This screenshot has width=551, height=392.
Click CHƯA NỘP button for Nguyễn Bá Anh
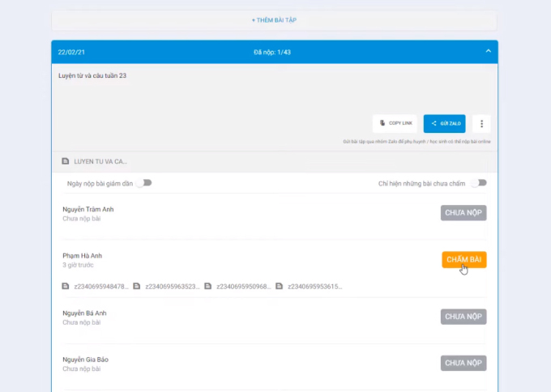pyautogui.click(x=463, y=317)
